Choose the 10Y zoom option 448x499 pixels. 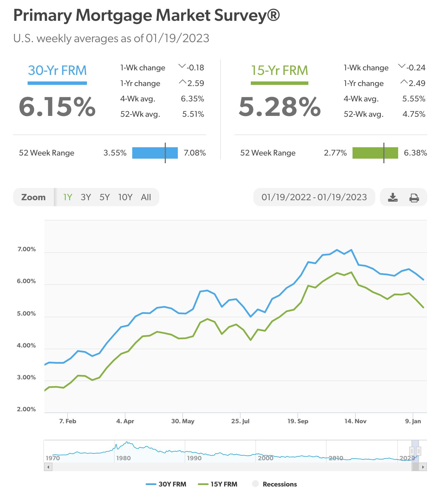[125, 197]
